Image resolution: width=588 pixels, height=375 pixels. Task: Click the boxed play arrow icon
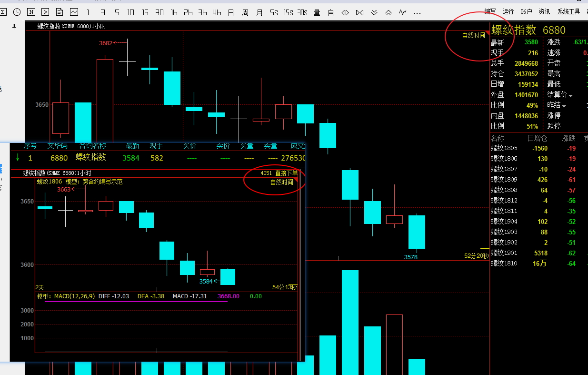click(x=45, y=12)
